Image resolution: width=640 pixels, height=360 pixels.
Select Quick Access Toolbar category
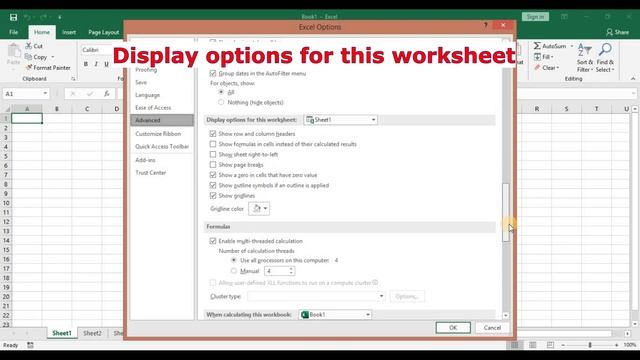coord(162,146)
